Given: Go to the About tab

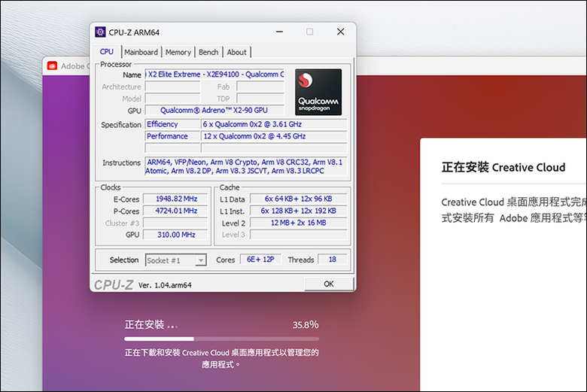Looking at the screenshot, I should (x=236, y=53).
